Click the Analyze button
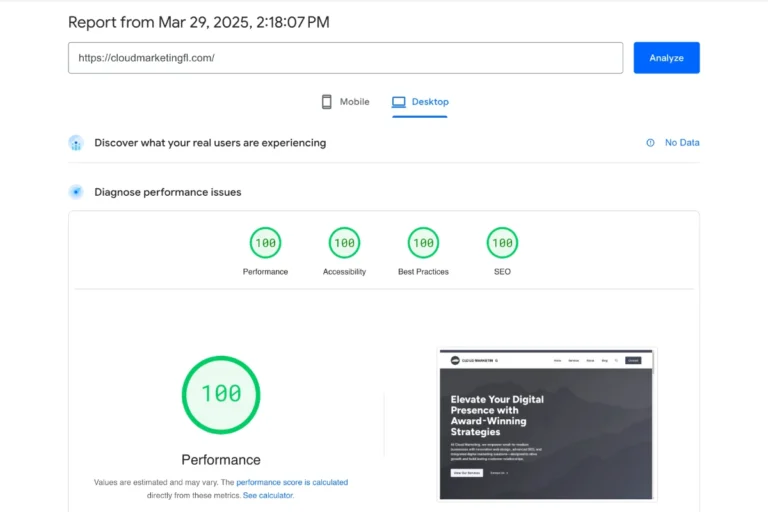The height and width of the screenshot is (512, 768). tap(666, 58)
